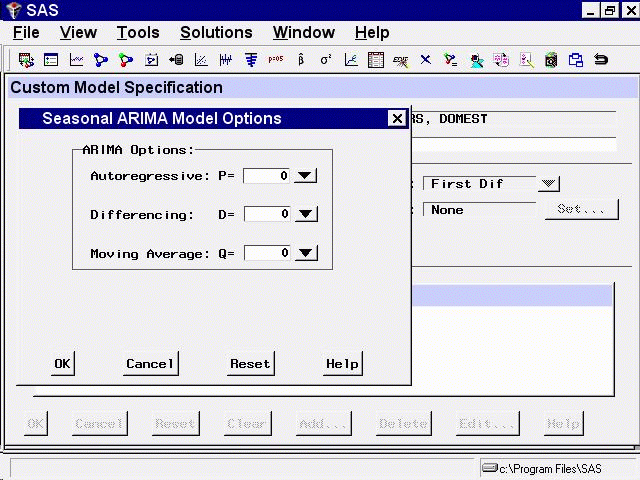
Task: Open the time series line plot icon
Action: pos(76,60)
